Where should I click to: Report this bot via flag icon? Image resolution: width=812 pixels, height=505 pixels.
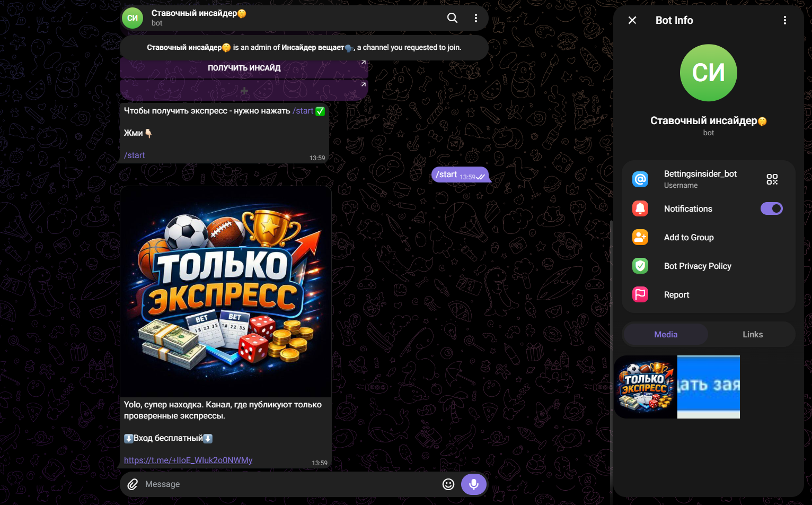point(640,294)
